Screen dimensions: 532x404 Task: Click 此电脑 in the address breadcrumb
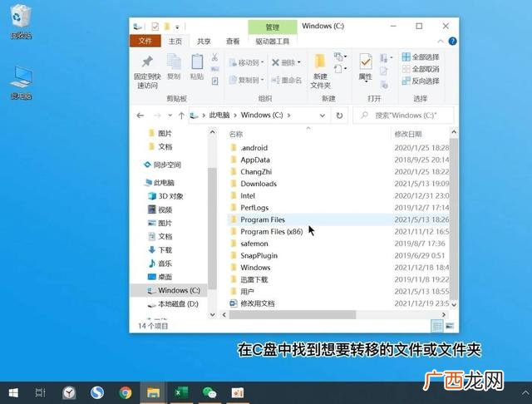point(219,116)
